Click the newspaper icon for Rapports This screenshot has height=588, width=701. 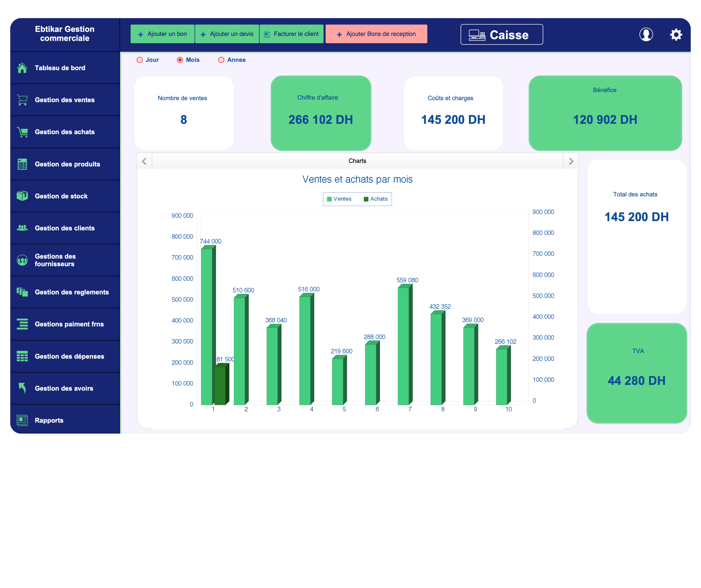pos(22,420)
